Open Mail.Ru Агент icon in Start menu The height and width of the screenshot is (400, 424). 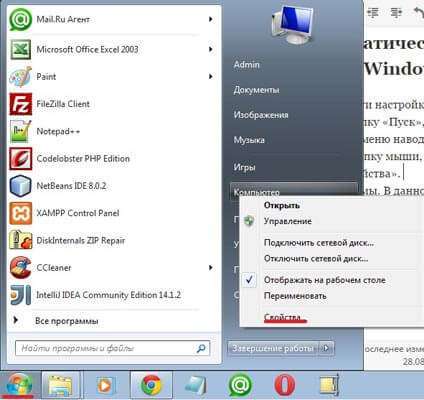[x=20, y=20]
